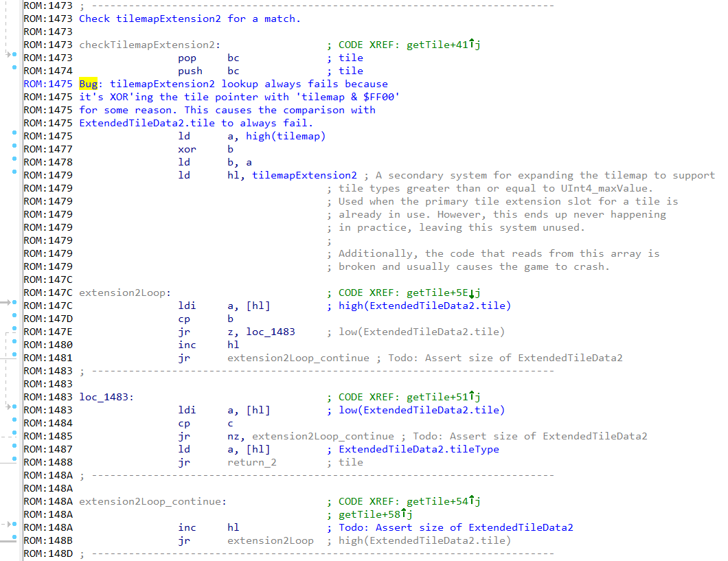
Task: Select the 'checkTilemapExtension2:' label
Action: point(150,45)
